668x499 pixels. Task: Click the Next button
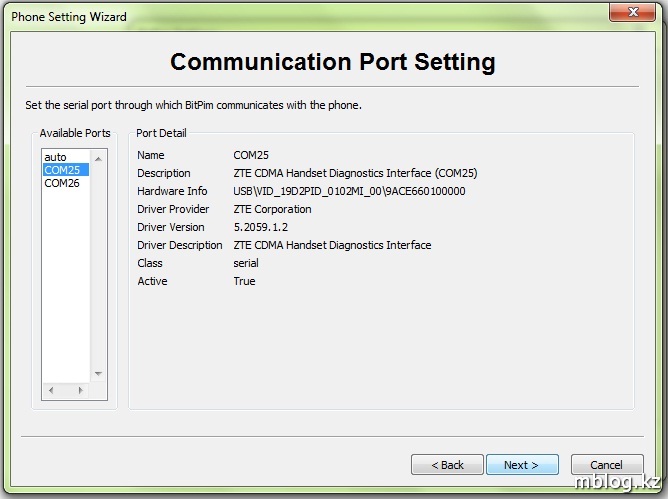pyautogui.click(x=521, y=465)
